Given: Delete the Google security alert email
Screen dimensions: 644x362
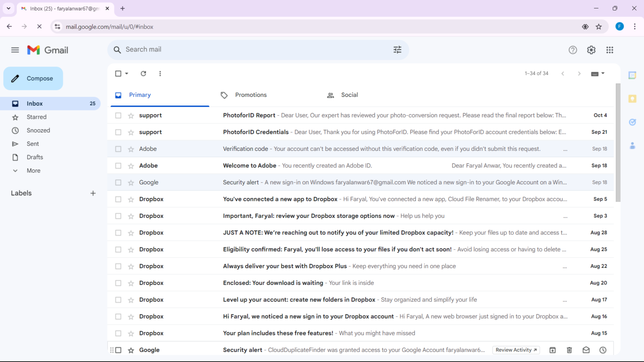Looking at the screenshot, I should click(569, 349).
